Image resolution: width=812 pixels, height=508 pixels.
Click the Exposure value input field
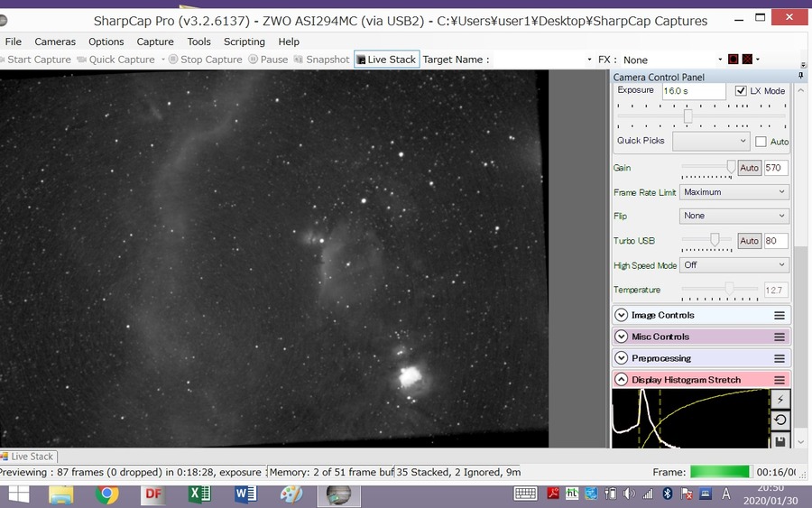point(694,90)
